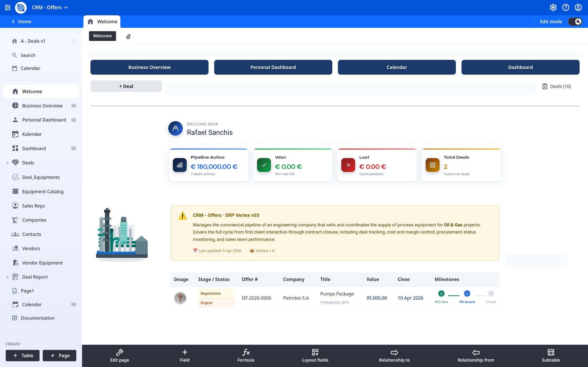Expand the Deals tree item
The width and height of the screenshot is (588, 367).
pos(8,163)
